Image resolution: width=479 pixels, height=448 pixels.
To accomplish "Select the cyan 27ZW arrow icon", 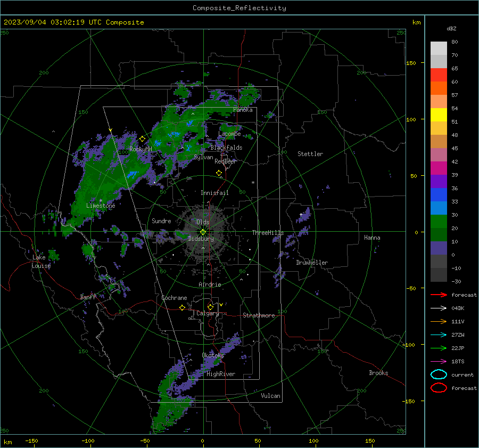I will [439, 335].
